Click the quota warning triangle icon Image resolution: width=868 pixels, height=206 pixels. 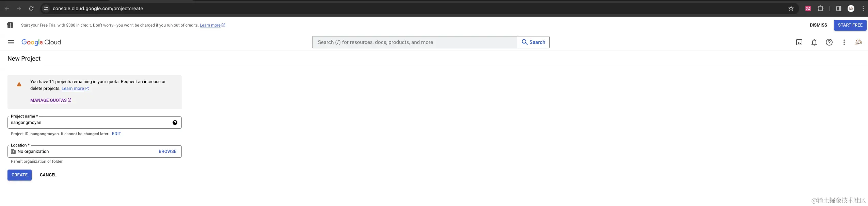tap(19, 84)
